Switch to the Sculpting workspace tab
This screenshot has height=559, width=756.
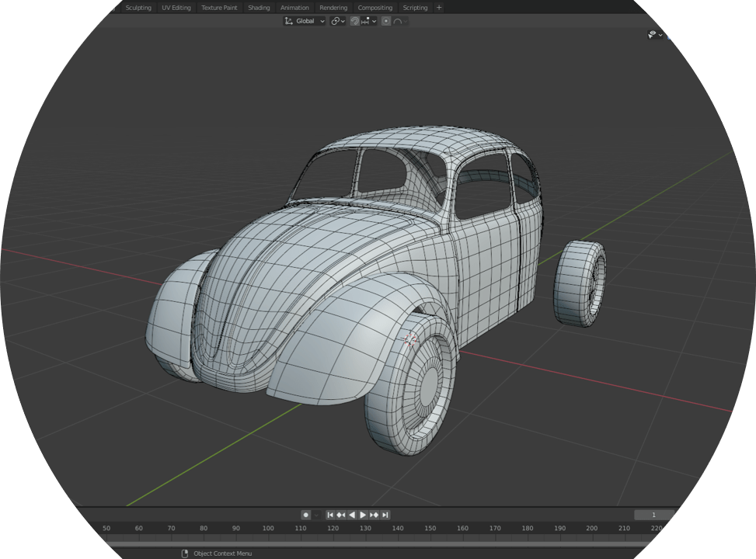pyautogui.click(x=138, y=8)
